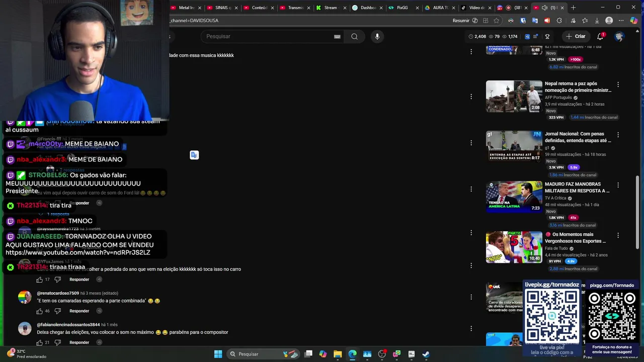The image size is (644, 362).
Task: Open a new browser tab
Action: pyautogui.click(x=573, y=8)
